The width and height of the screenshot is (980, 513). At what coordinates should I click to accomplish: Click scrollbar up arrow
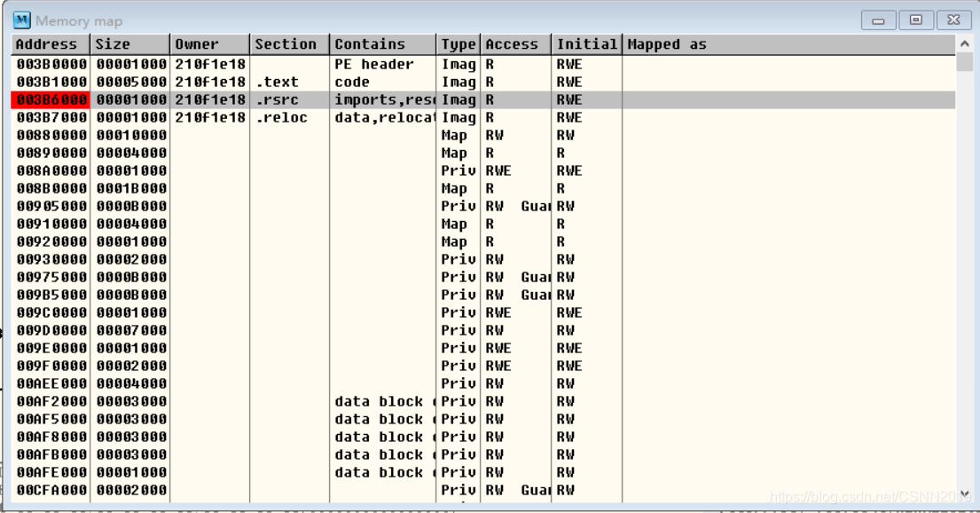(964, 44)
